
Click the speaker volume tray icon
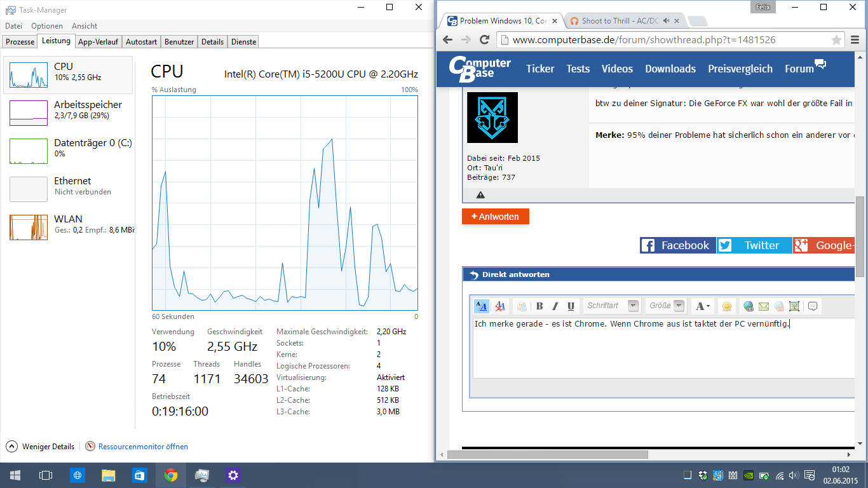[794, 475]
